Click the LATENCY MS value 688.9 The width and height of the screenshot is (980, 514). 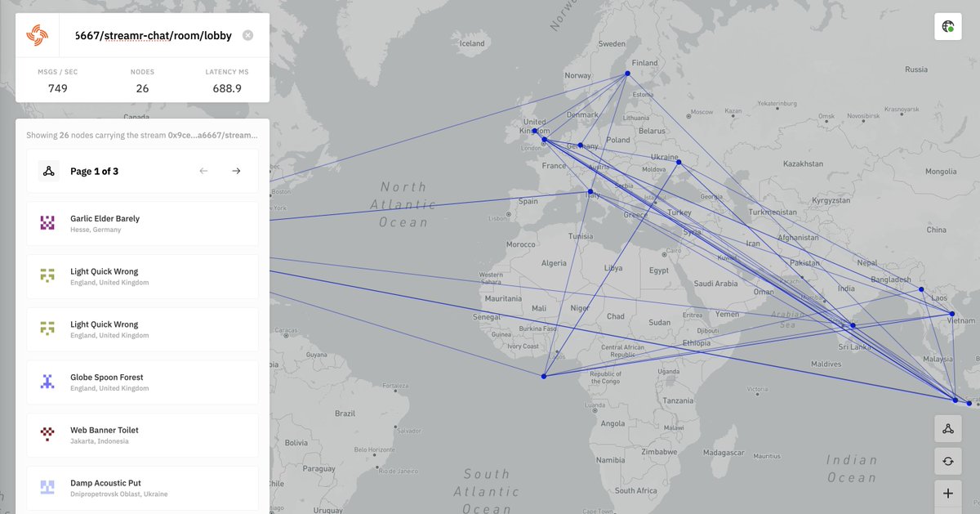click(x=227, y=88)
